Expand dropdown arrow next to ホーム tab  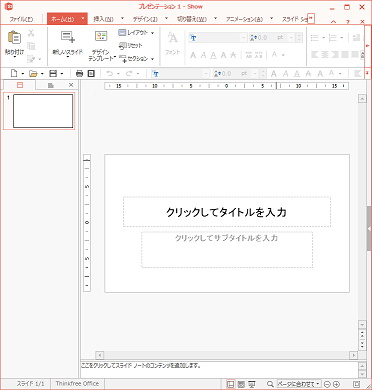83,18
